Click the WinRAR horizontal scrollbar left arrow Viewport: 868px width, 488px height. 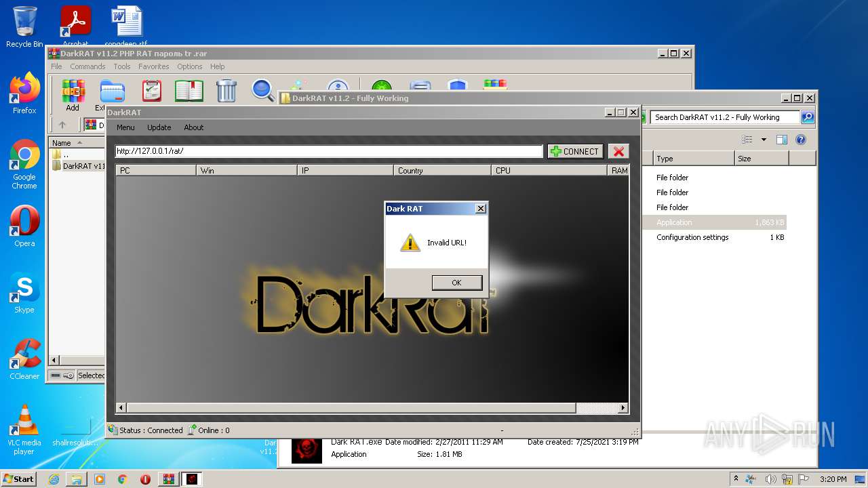tap(55, 360)
